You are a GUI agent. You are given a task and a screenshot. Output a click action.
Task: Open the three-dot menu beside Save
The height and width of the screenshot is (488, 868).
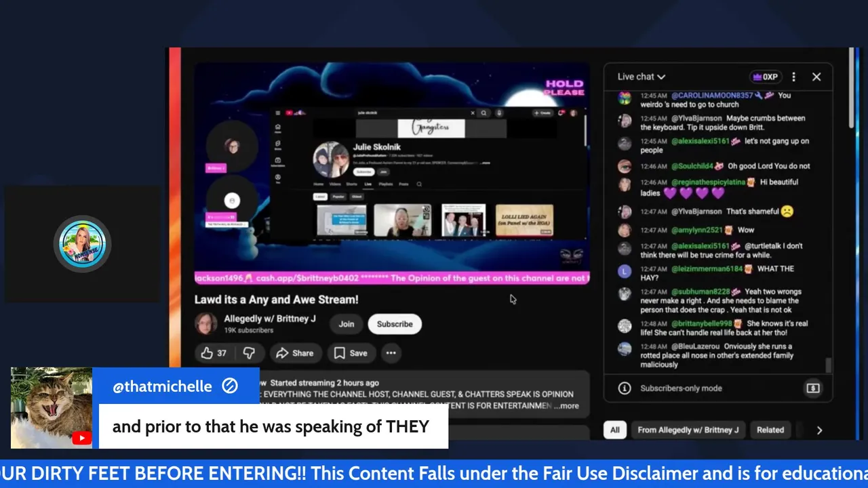point(391,352)
